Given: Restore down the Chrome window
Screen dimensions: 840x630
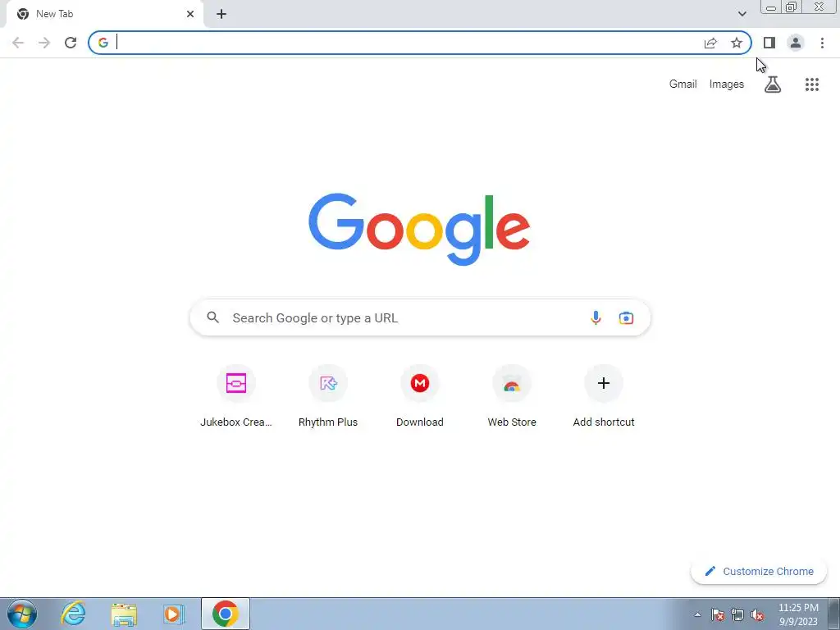Looking at the screenshot, I should tap(791, 7).
